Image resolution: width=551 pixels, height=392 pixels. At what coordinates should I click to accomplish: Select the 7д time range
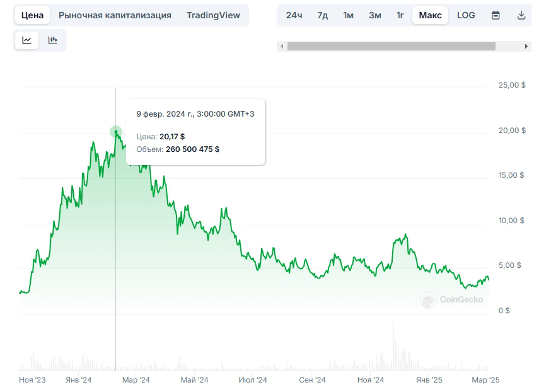pos(323,15)
